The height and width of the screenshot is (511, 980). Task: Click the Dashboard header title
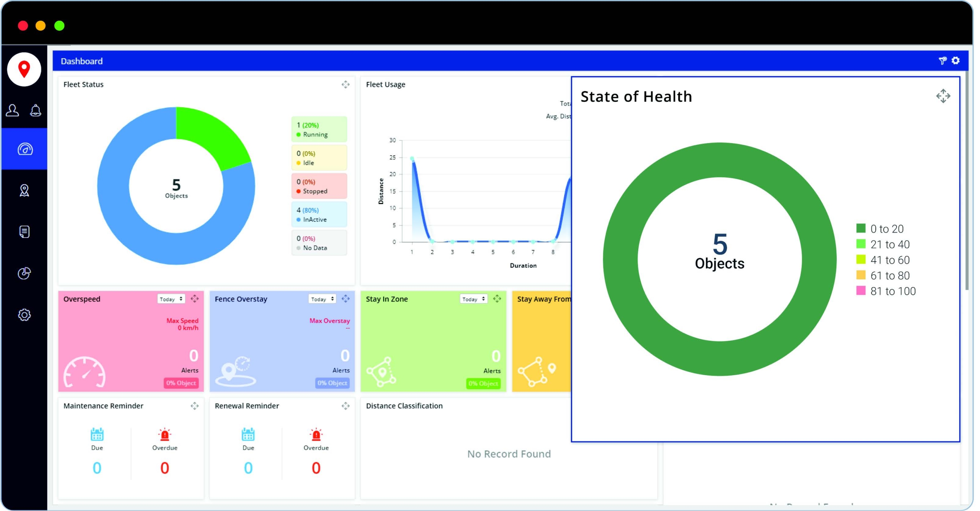(x=82, y=61)
